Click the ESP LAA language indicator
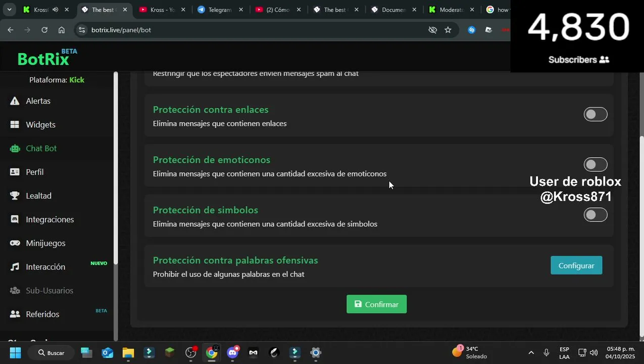 (x=564, y=352)
